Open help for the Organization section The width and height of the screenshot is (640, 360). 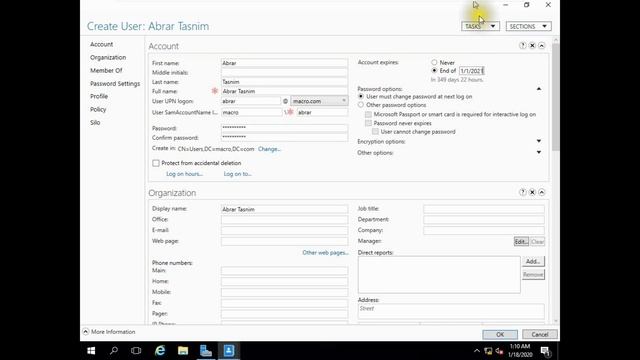(x=522, y=192)
